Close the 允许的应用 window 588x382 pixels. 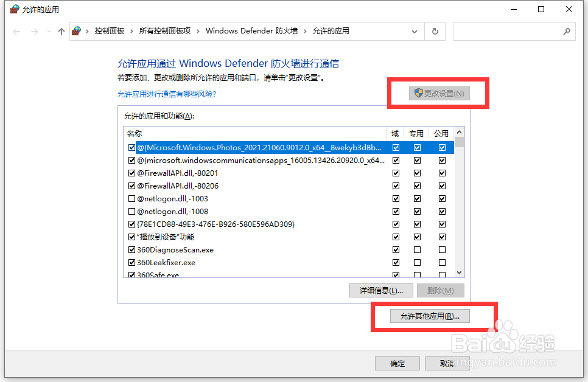[569, 9]
